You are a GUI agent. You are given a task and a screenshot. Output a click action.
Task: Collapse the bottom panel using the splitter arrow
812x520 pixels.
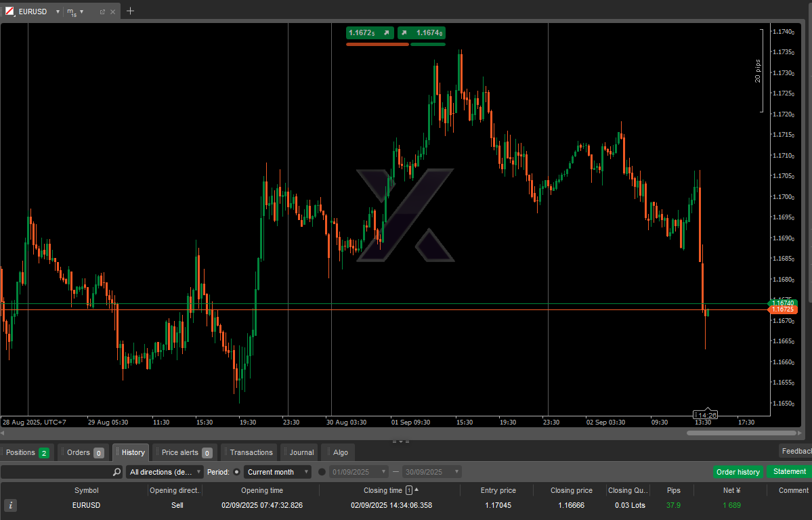400,441
